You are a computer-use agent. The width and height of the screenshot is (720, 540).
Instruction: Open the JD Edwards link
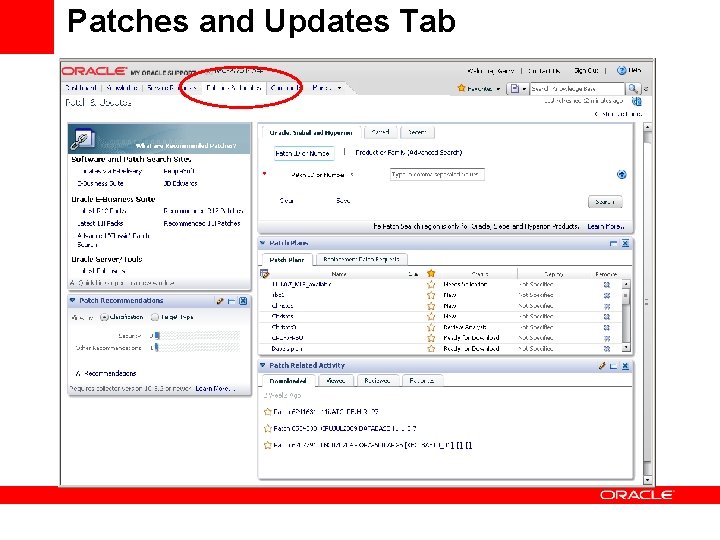(180, 183)
